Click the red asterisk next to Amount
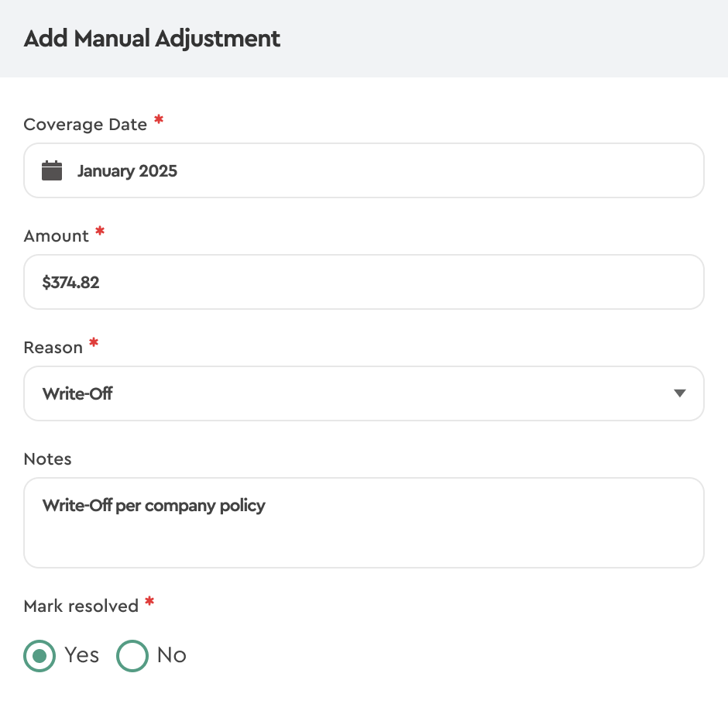728x711 pixels. [99, 232]
